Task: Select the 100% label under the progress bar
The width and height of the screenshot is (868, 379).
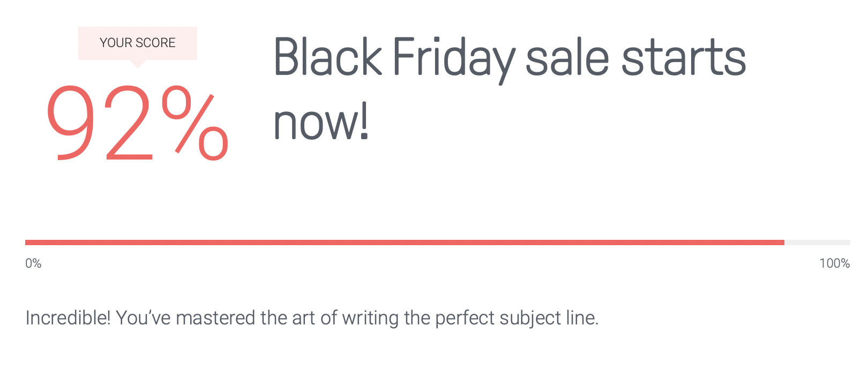Action: coord(834,263)
